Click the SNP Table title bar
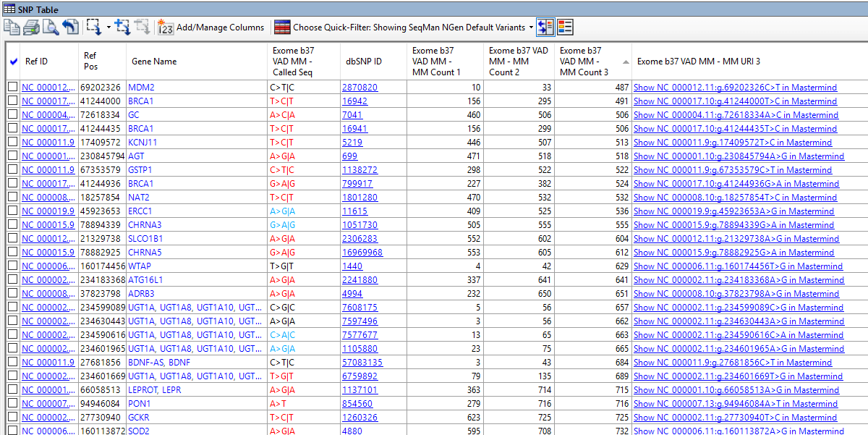The width and height of the screenshot is (868, 435). (43, 8)
